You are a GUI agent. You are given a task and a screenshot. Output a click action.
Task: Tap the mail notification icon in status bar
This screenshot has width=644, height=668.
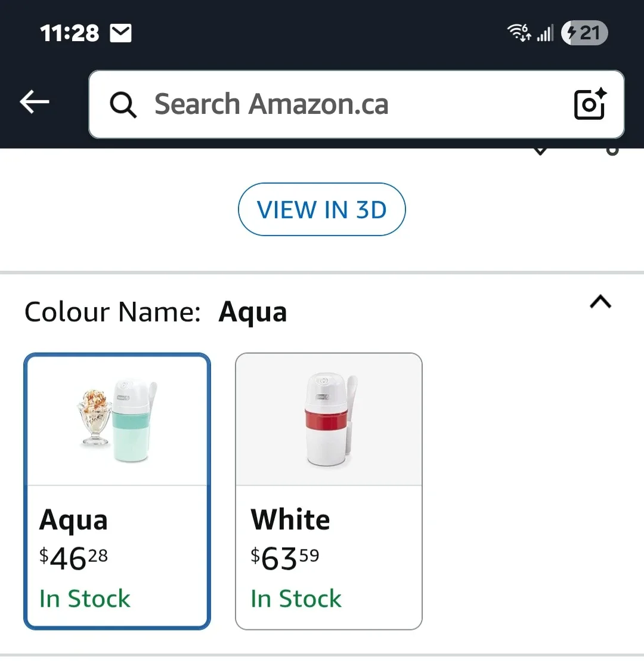pyautogui.click(x=121, y=33)
